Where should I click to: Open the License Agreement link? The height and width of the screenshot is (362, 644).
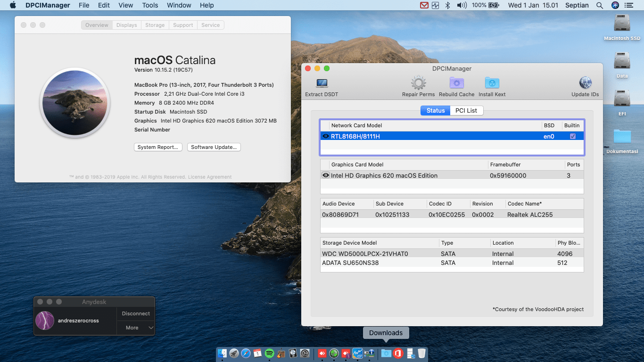point(210,177)
